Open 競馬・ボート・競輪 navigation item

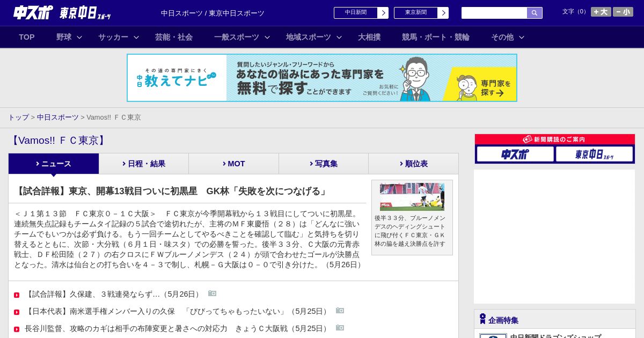click(x=436, y=37)
